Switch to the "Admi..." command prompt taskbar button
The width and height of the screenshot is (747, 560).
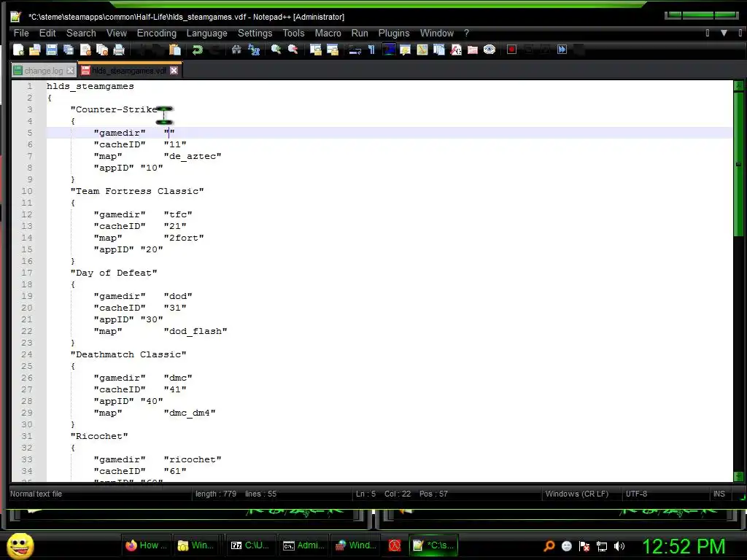pyautogui.click(x=303, y=545)
